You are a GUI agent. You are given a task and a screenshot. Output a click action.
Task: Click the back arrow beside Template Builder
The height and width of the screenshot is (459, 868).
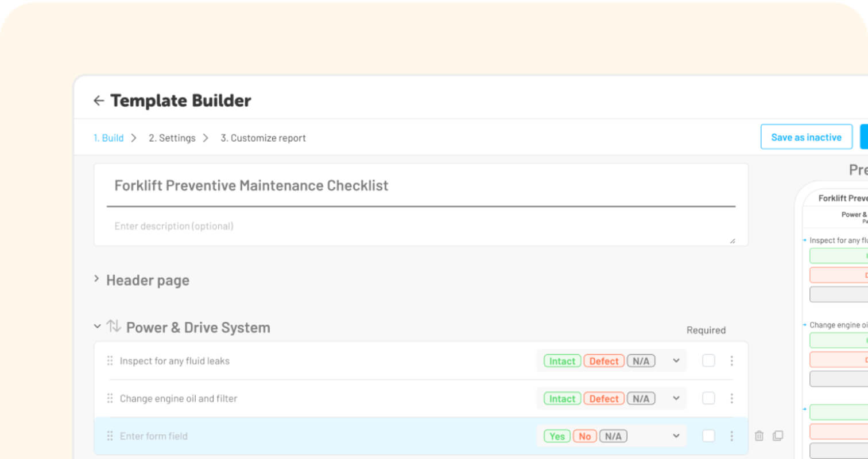[x=99, y=101]
